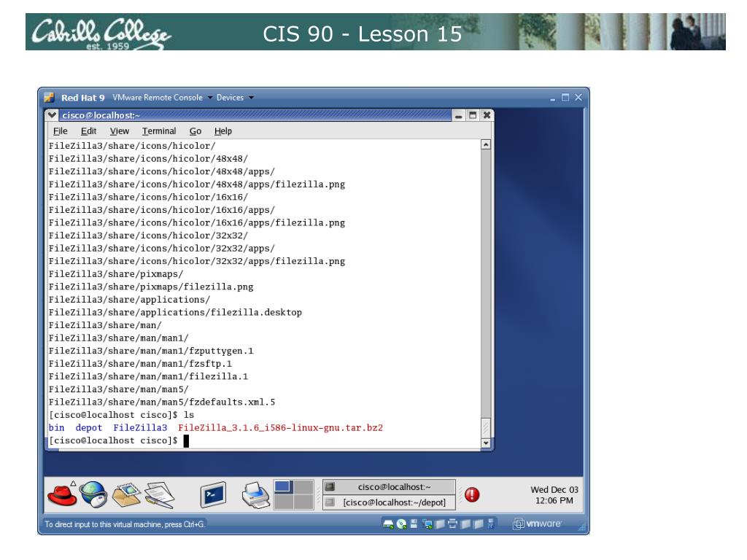Click the VMware CD-ROM status icon
The height and width of the screenshot is (560, 747).
tap(402, 524)
